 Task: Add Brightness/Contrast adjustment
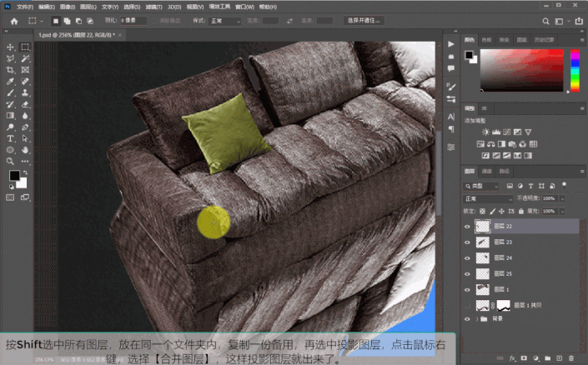[485, 132]
